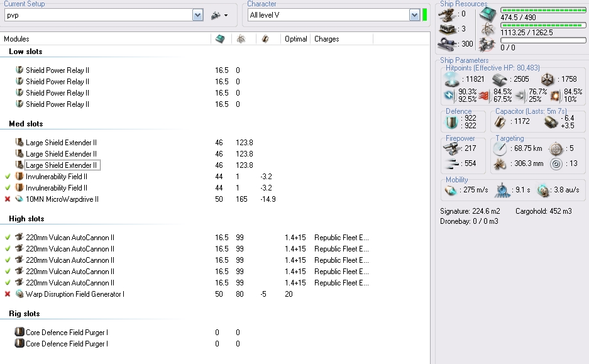
Task: Click the structure hitpoints icon showing 1758
Action: (x=548, y=79)
